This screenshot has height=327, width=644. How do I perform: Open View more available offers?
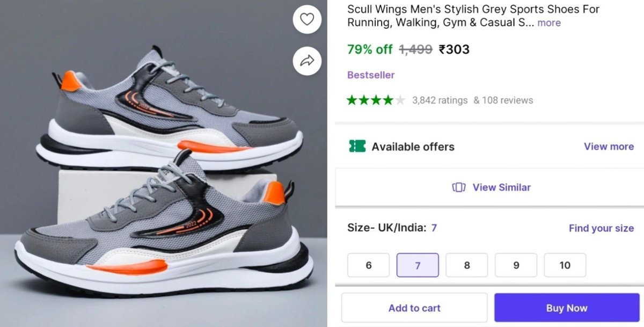coord(609,146)
